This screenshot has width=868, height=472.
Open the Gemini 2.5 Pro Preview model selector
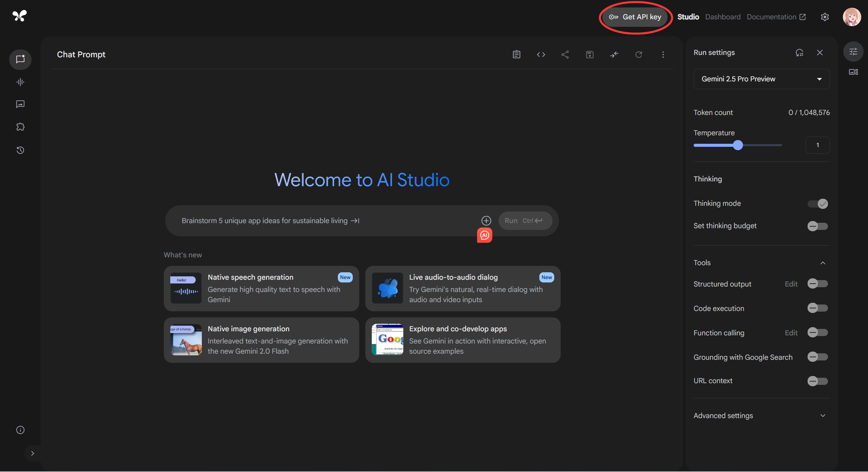point(761,79)
